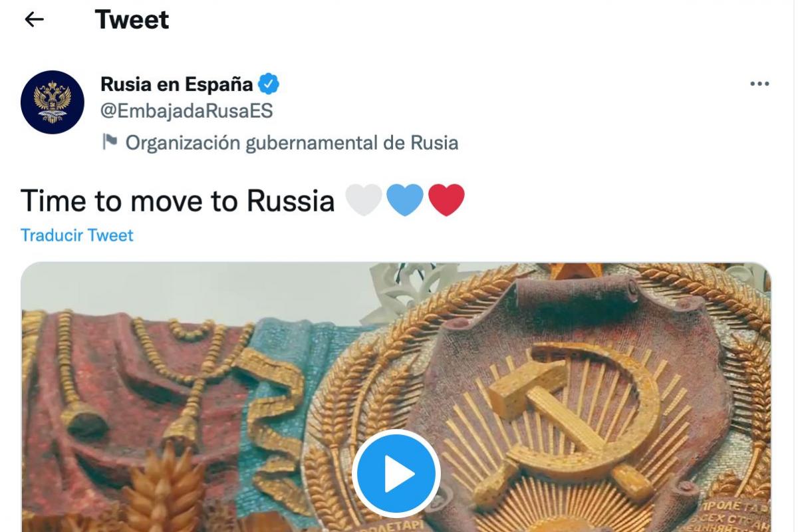This screenshot has height=532, width=798.
Task: Click the Tweet page heading
Action: tap(132, 20)
